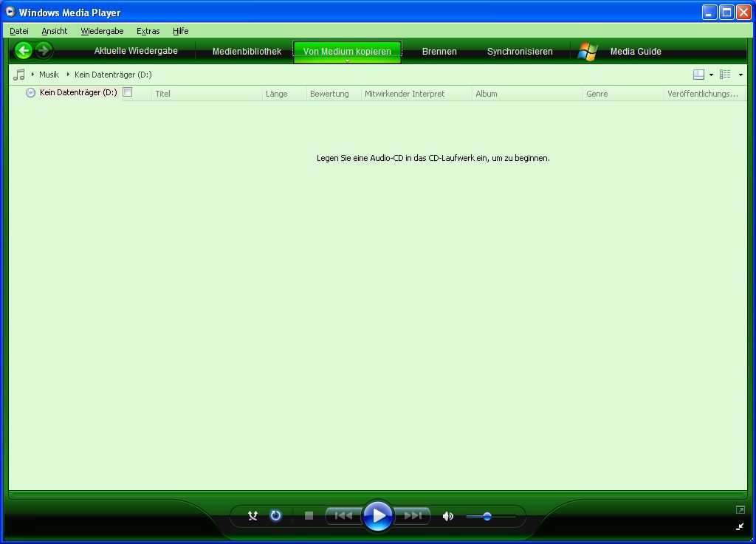
Task: Switch to the Aktuelle Wiedergabe tab
Action: click(136, 51)
